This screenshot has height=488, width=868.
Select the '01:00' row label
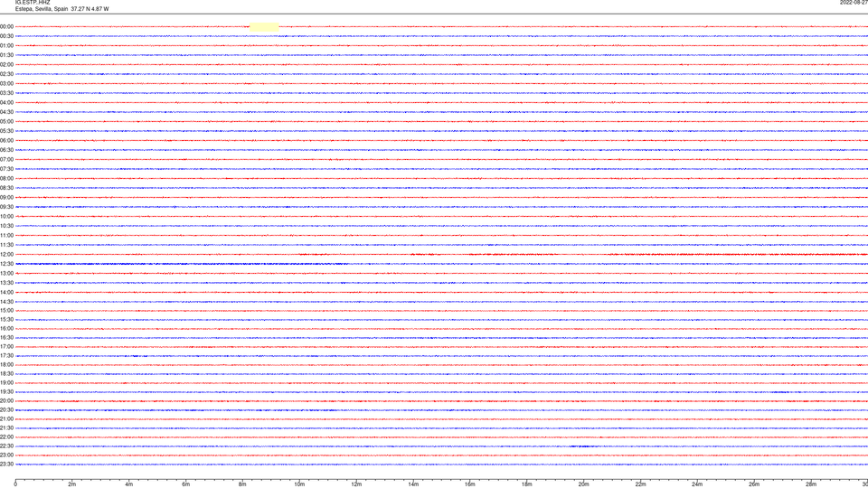click(x=6, y=46)
